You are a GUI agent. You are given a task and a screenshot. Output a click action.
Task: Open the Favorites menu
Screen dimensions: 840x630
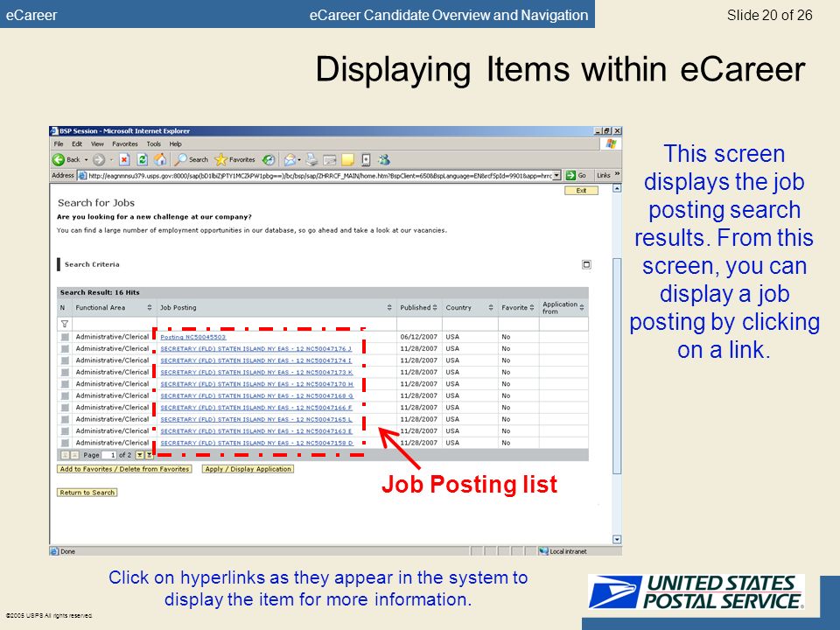[x=125, y=144]
